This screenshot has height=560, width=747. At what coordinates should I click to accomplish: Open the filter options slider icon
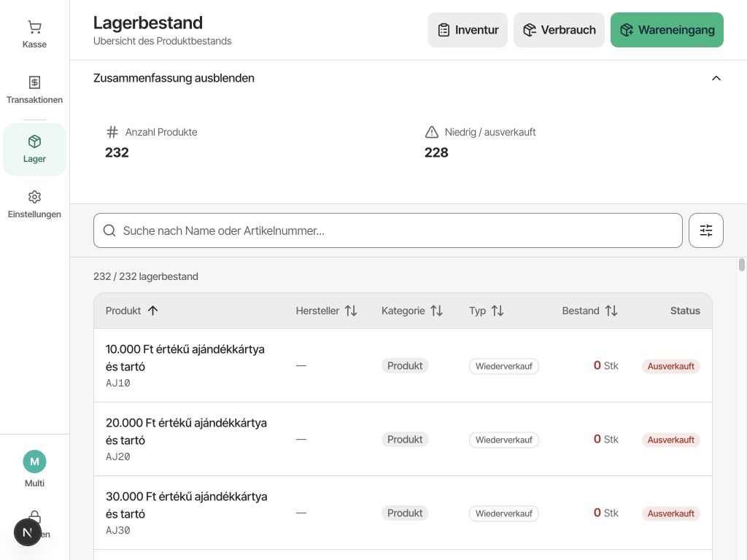[706, 230]
